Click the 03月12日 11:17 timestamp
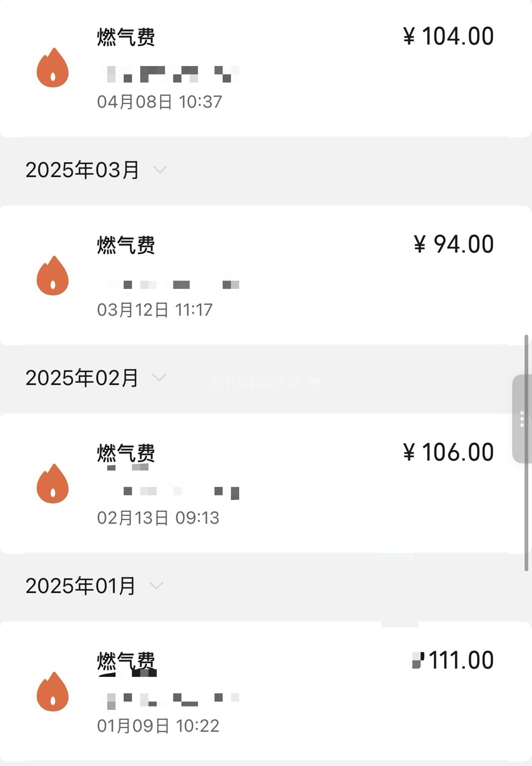Viewport: 532px width, 766px height. coord(155,310)
